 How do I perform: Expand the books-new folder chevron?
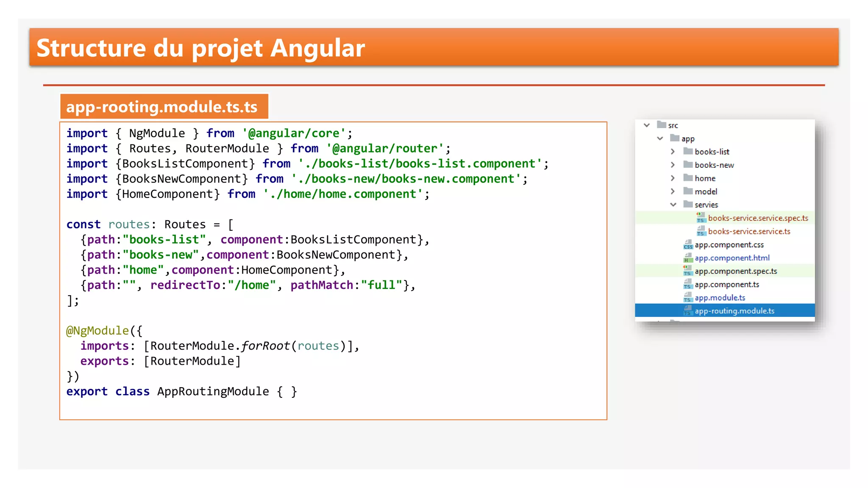pyautogui.click(x=673, y=165)
